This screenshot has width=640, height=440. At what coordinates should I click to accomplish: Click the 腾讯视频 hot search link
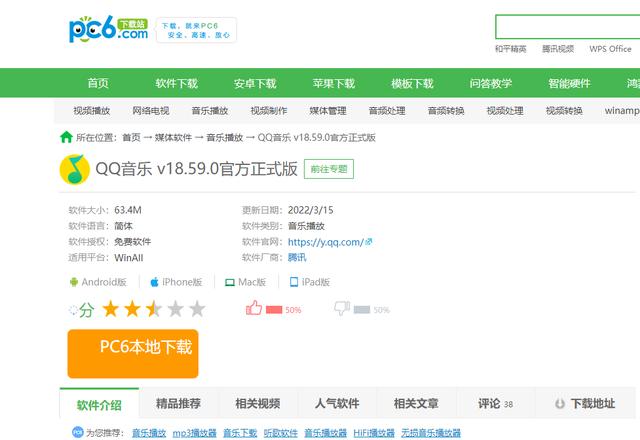coord(558,49)
